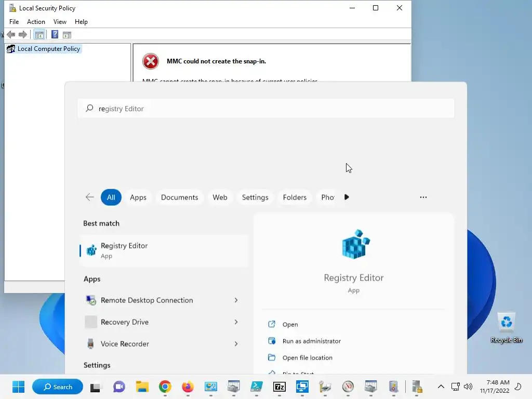This screenshot has width=532, height=399.
Task: Open the View menu
Action: 60,22
